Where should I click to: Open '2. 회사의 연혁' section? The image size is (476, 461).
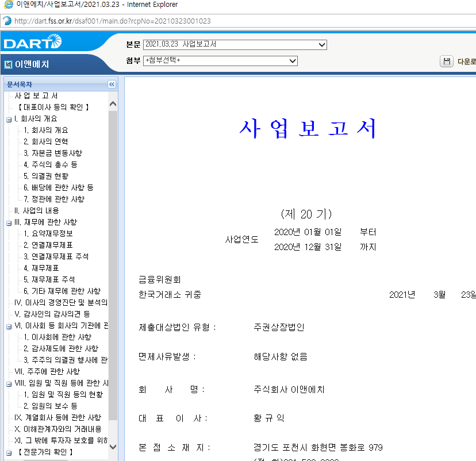(x=46, y=142)
